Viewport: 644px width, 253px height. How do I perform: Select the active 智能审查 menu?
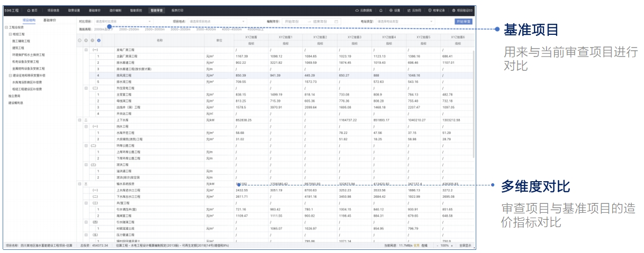point(157,10)
